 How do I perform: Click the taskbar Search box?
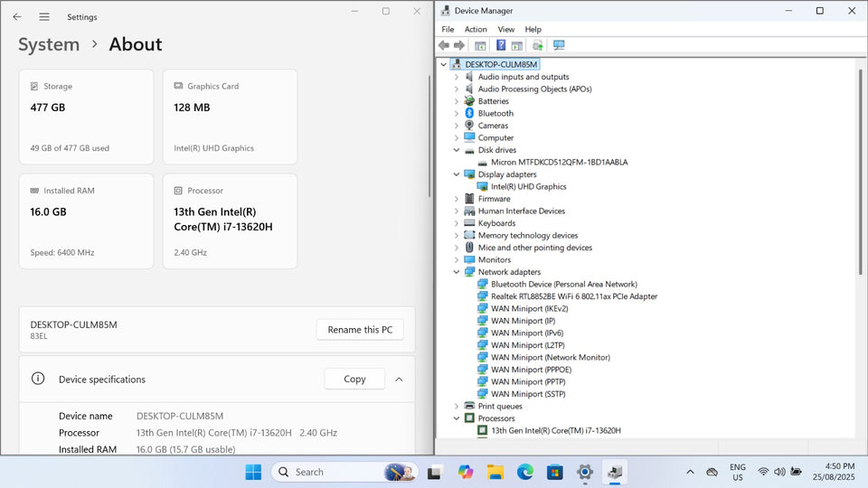click(x=344, y=472)
